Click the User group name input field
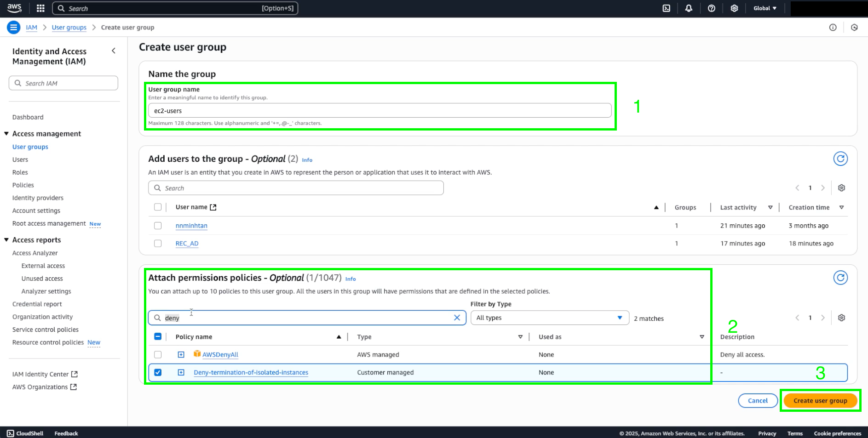 point(379,111)
